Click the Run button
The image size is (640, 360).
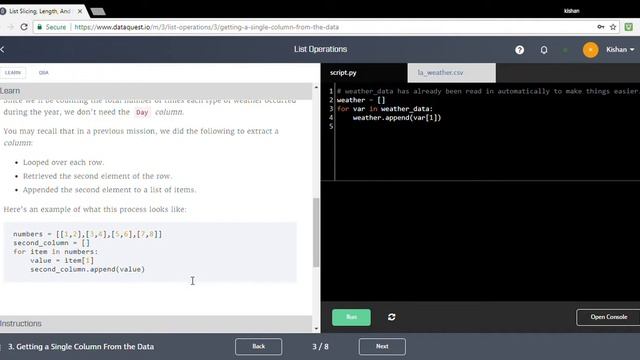click(351, 317)
